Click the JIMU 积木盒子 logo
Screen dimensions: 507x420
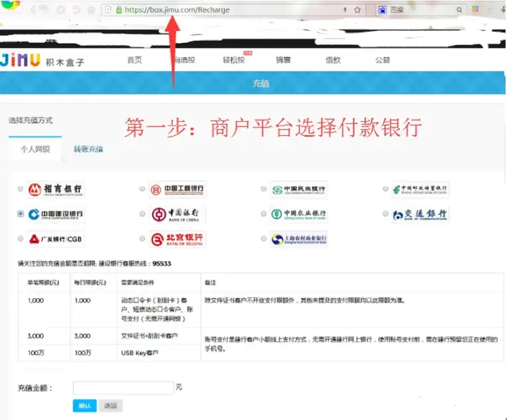pyautogui.click(x=42, y=61)
